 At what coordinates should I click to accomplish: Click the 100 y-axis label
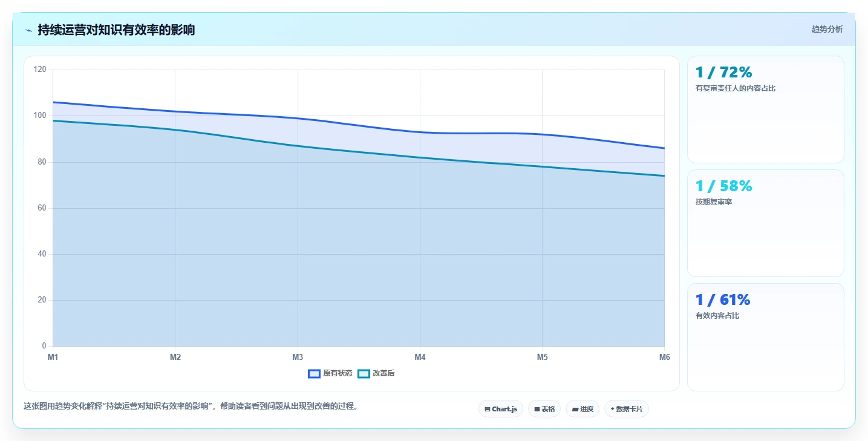pyautogui.click(x=40, y=116)
